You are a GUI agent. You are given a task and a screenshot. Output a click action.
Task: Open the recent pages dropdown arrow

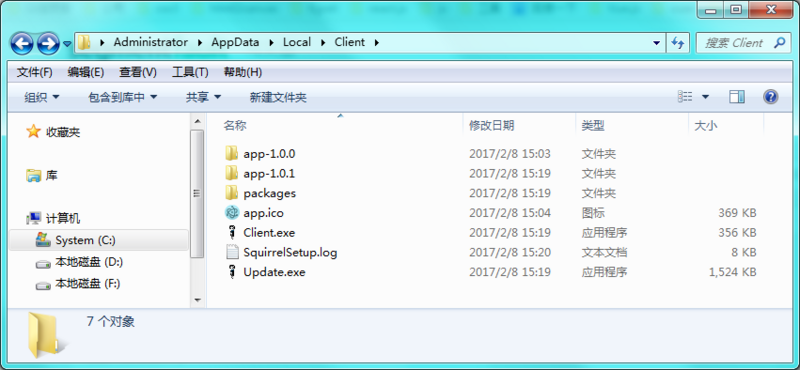[67, 44]
